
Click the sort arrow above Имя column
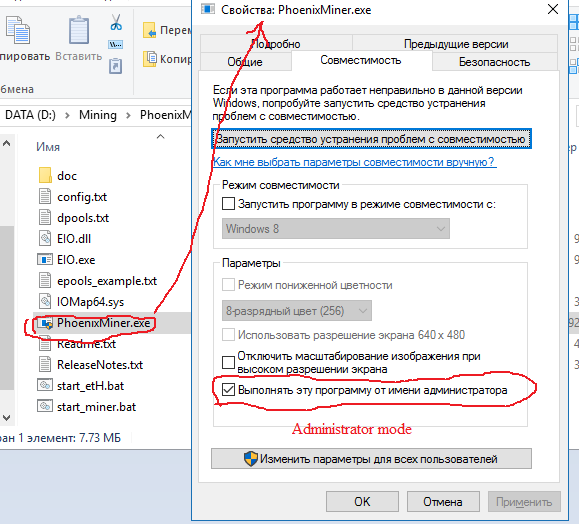coord(160,137)
